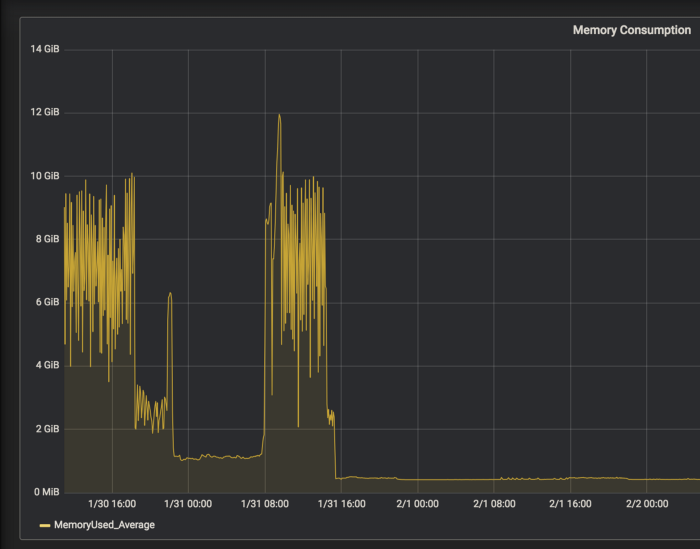Click the 1/31 16:00 time label

click(342, 504)
